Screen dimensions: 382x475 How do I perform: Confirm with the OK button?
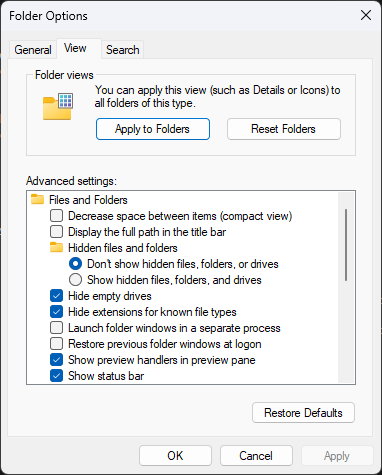175,456
